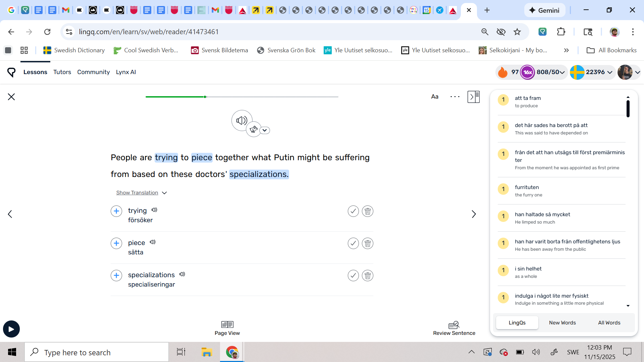Click the plus icon beside 'trying'

point(116,211)
